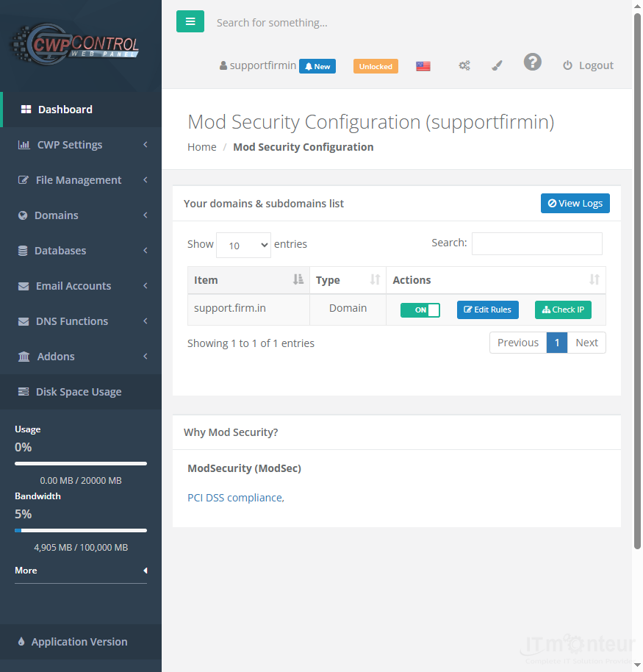Click the File Management edit icon
This screenshot has width=643, height=672.
pyautogui.click(x=24, y=180)
